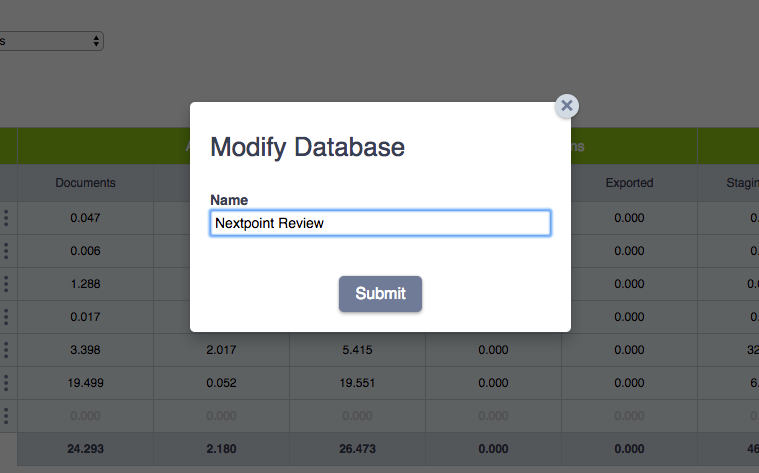Select documents value 0.017
Image resolution: width=759 pixels, height=473 pixels.
85,317
